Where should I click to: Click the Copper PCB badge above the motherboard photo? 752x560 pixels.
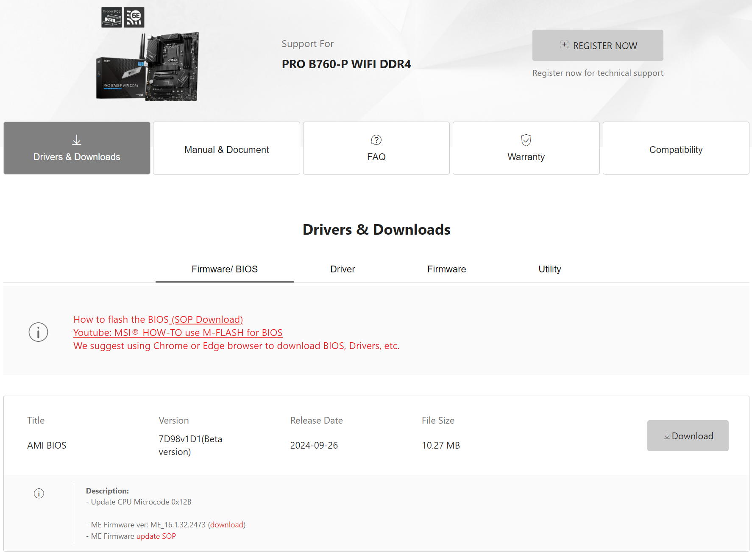[111, 17]
